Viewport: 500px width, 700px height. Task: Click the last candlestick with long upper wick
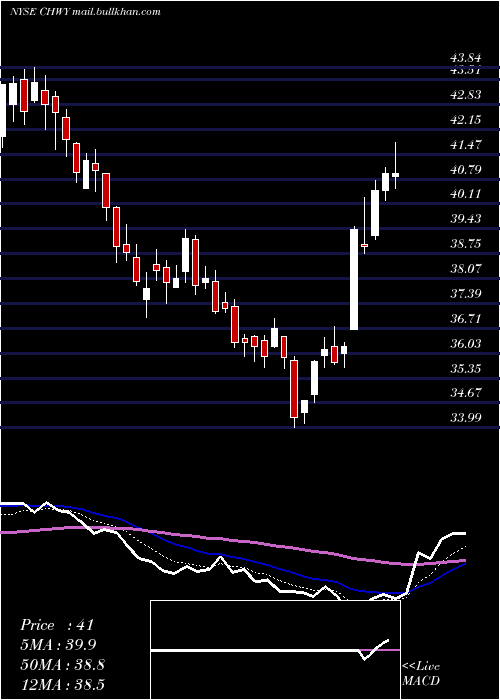[395, 165]
